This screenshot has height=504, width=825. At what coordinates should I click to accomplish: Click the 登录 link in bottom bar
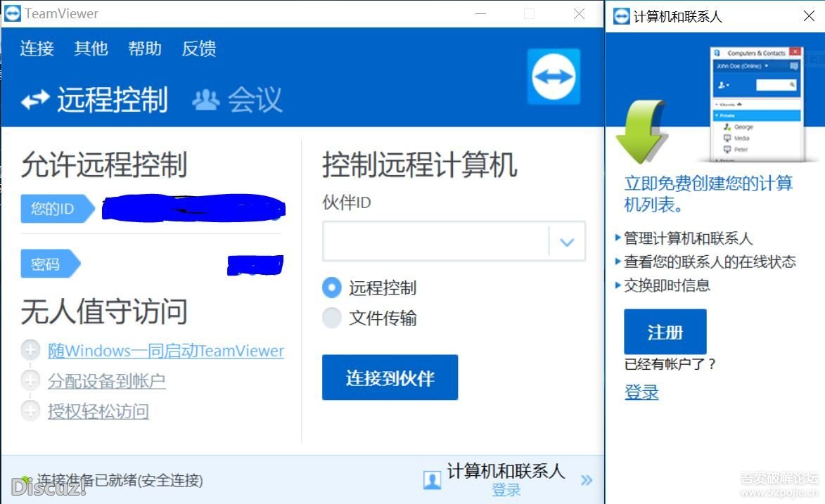(x=506, y=490)
